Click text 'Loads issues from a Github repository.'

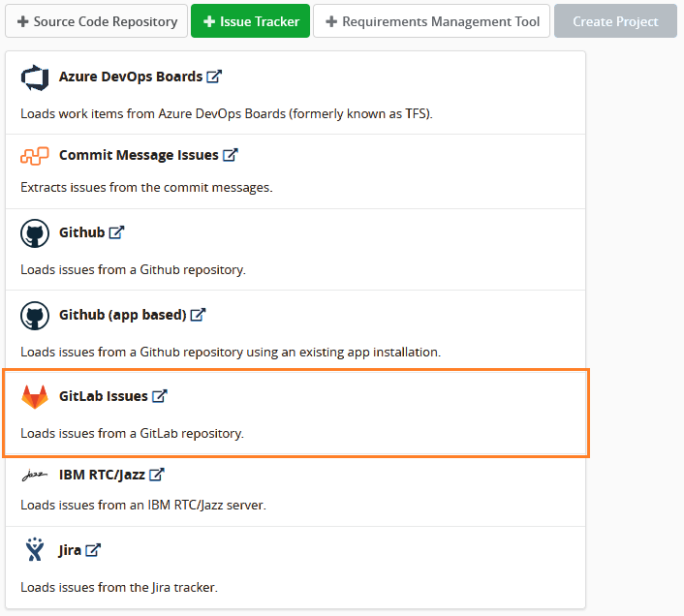click(x=133, y=270)
